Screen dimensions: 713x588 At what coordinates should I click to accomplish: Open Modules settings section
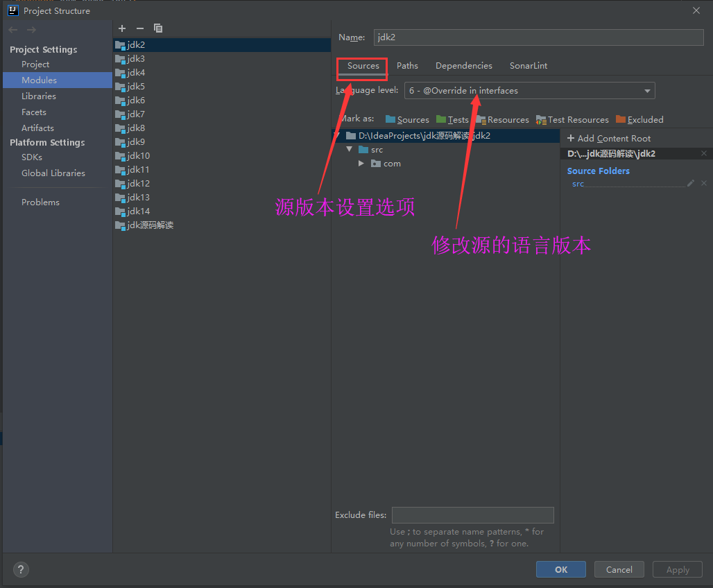coord(58,80)
